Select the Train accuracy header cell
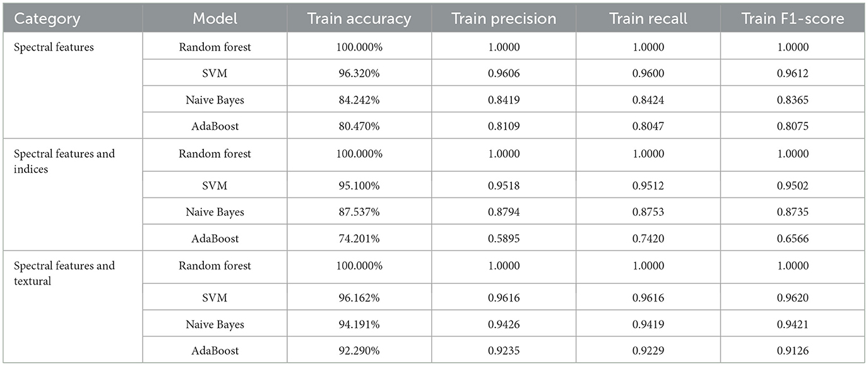Screen dimensions: 868x366 359,19
